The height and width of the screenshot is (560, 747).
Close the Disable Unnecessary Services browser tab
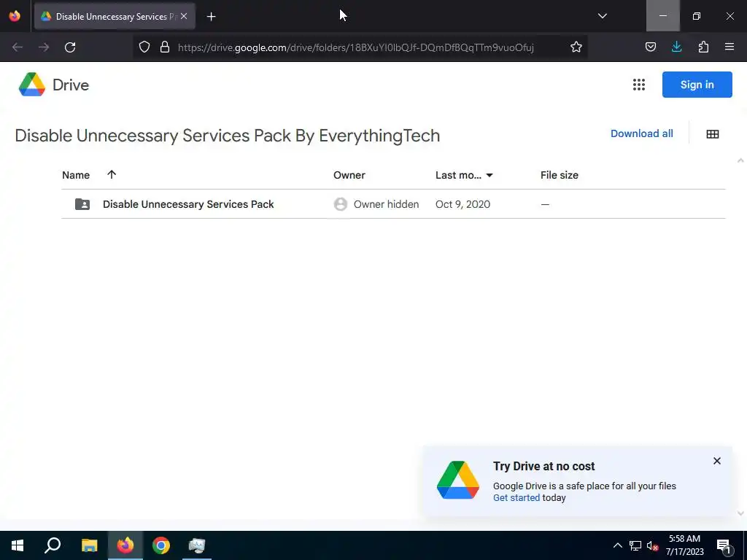[x=184, y=16]
